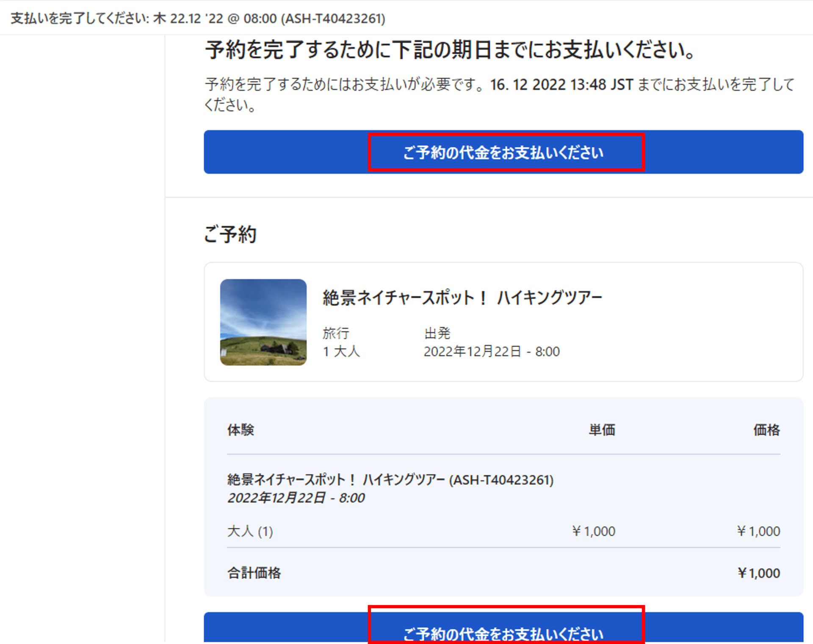Select the 出発 label in booking card

tap(437, 333)
